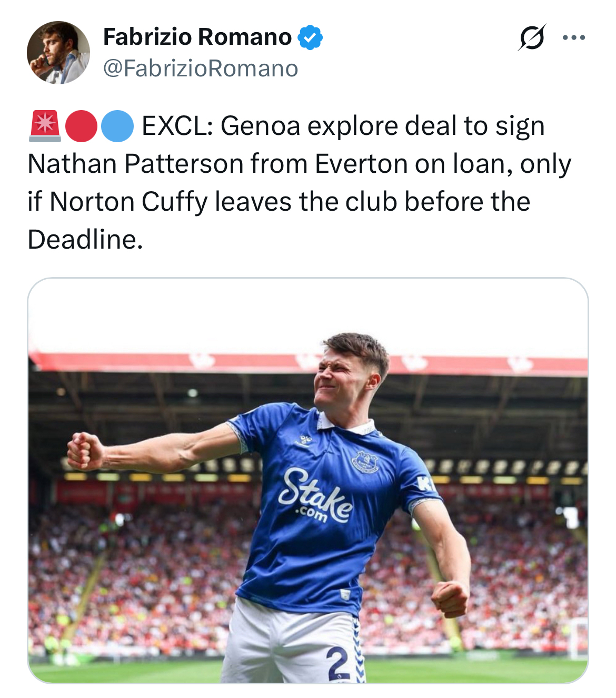Screen dimensions: 616x698
Task: Click the player's outstretched clenched fist
Action: click(x=84, y=450)
